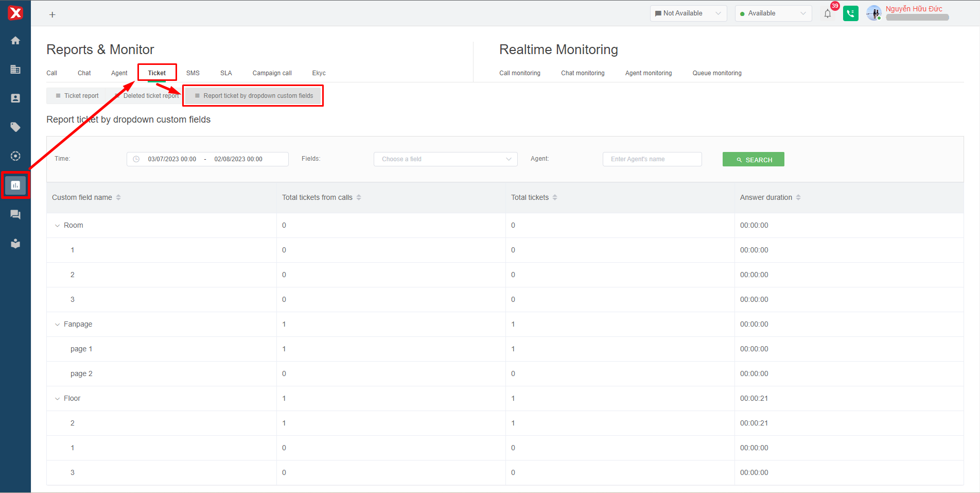Screen dimensions: 980x493
Task: Collapse the Floor row group
Action: tap(57, 399)
